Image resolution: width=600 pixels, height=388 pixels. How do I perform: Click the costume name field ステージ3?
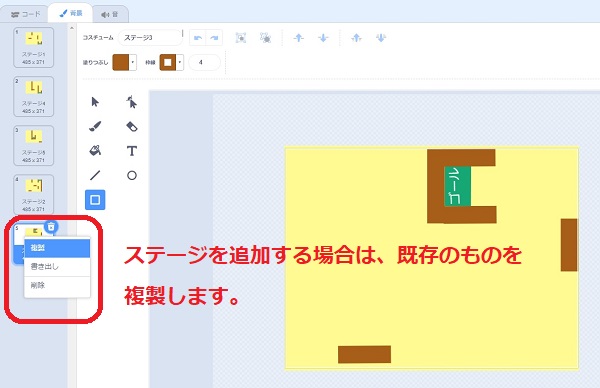coord(150,37)
